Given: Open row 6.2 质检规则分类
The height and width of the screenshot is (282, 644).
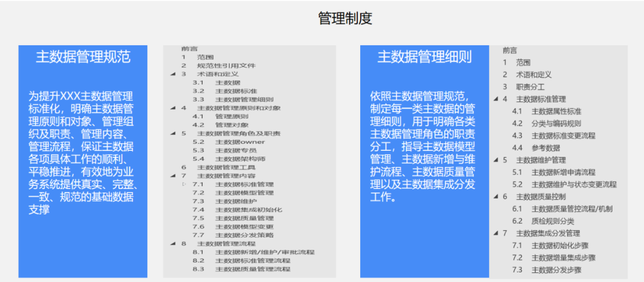Looking at the screenshot, I should (x=543, y=221).
